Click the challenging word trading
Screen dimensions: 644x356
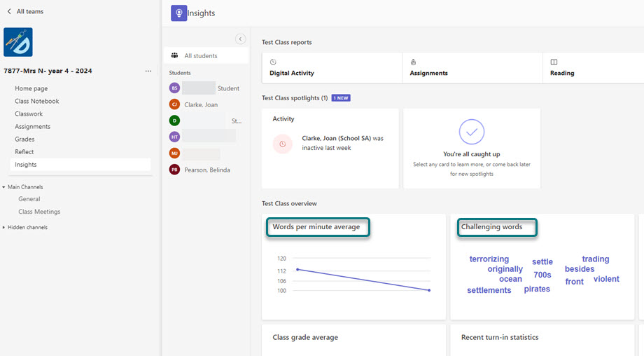[596, 259]
